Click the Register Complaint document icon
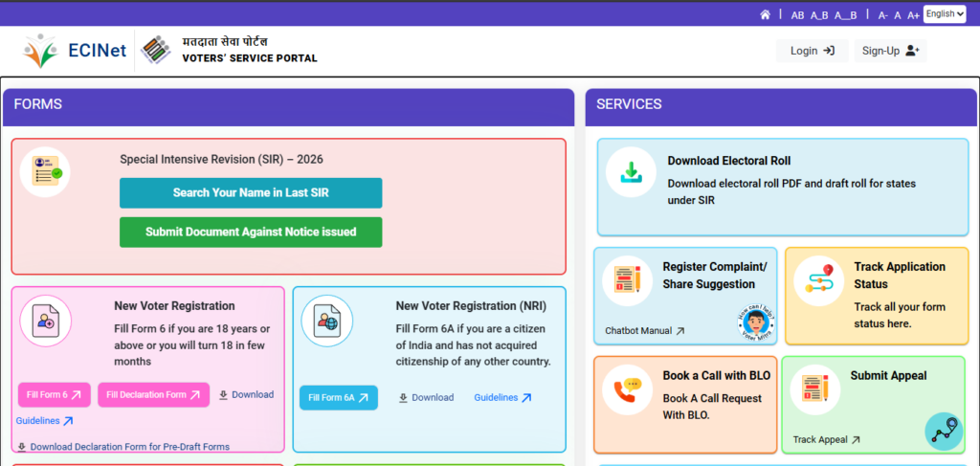 pyautogui.click(x=628, y=281)
